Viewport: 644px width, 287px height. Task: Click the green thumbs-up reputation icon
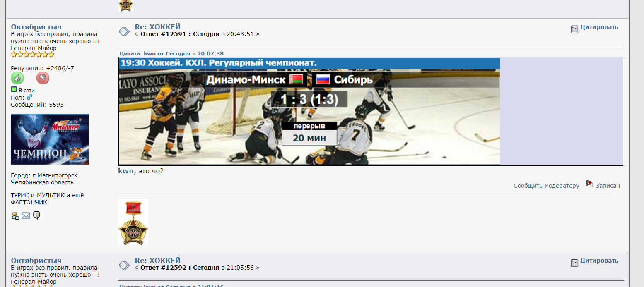[x=17, y=78]
